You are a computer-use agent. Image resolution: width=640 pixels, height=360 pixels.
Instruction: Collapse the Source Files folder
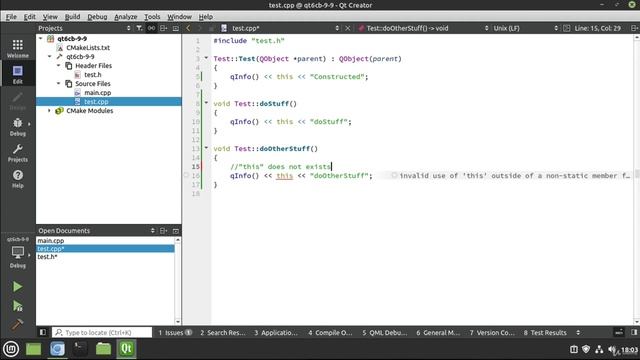59,83
